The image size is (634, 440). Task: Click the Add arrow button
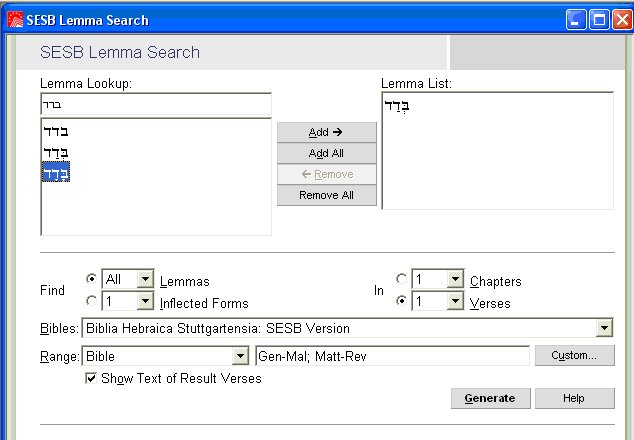click(327, 132)
